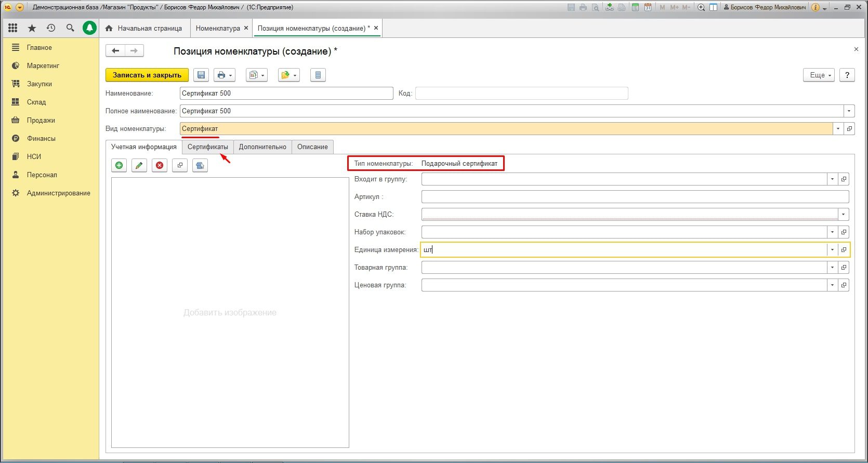
Task: Open the notifications bell icon
Action: [x=90, y=28]
